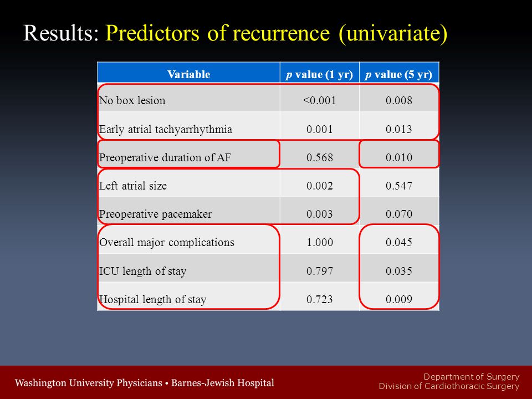The width and height of the screenshot is (532, 399).
Task: Select the '0.070' five-year p value
Action: [x=399, y=214]
